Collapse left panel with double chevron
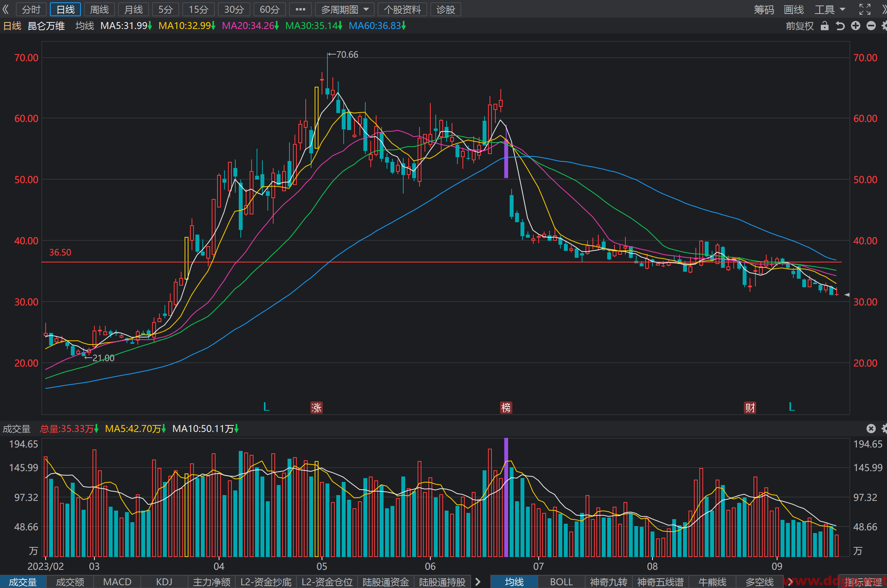 pyautogui.click(x=5, y=9)
